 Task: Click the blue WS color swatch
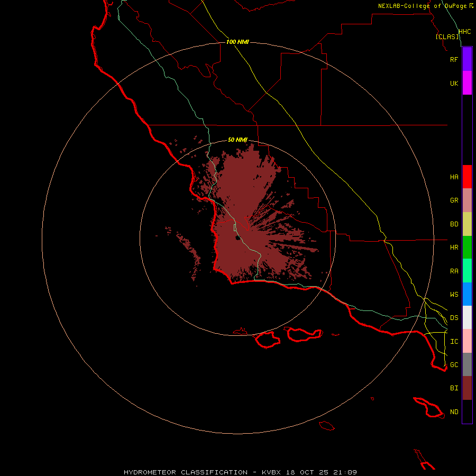[x=467, y=294]
